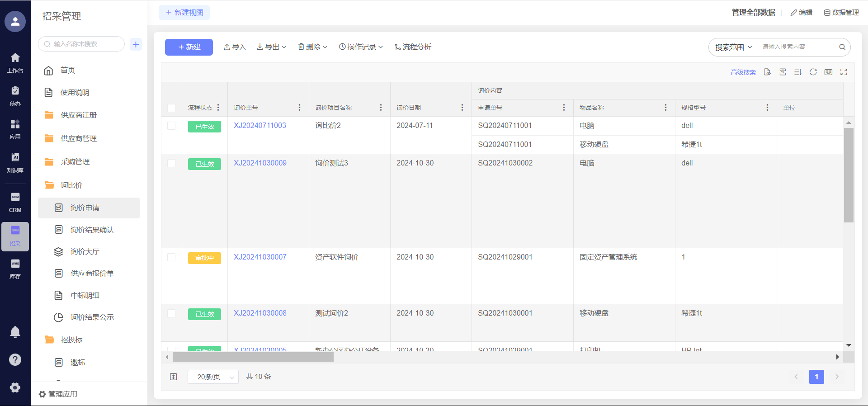Image resolution: width=868 pixels, height=406 pixels.
Task: Select the checkbox for XJ20241030007 row
Action: [171, 257]
